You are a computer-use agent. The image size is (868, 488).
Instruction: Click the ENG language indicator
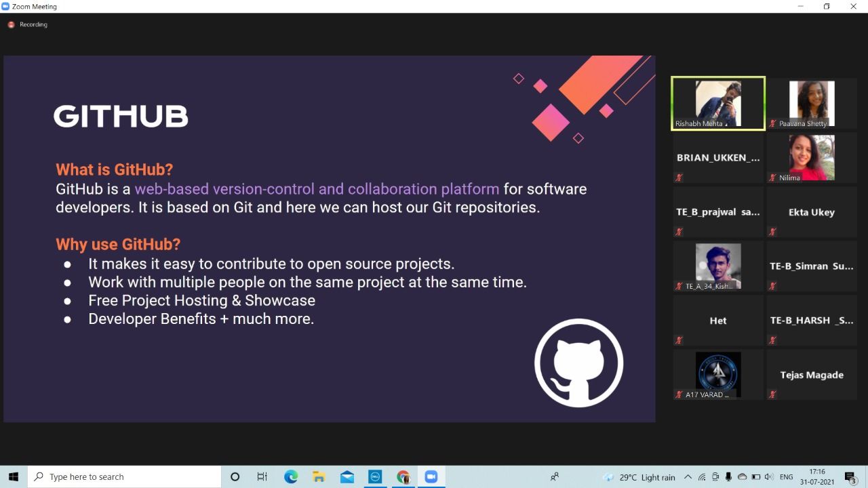coord(787,477)
